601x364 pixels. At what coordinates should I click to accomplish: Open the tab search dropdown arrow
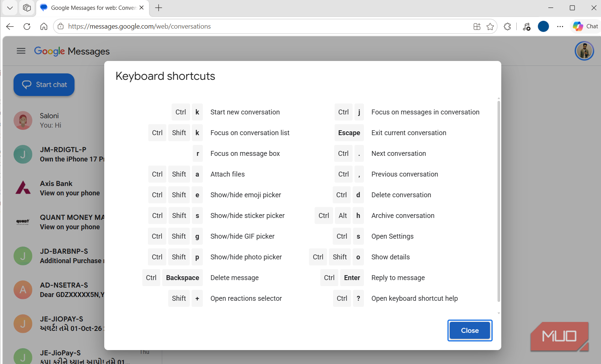click(x=10, y=8)
